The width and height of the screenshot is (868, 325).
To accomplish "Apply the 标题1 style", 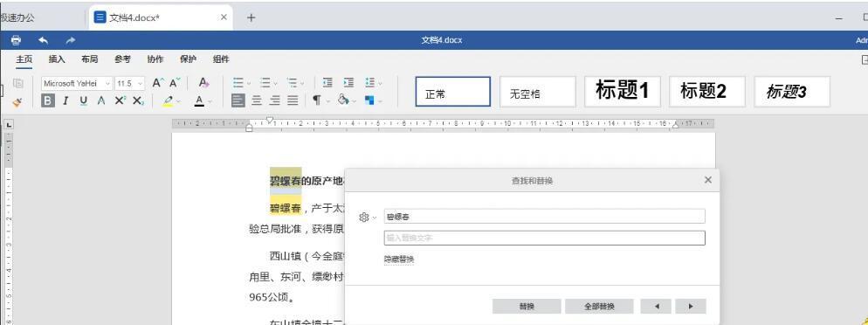I will click(623, 92).
